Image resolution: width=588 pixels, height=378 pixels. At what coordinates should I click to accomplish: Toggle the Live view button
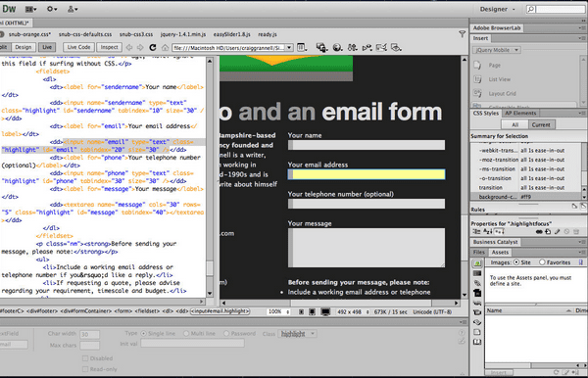click(47, 47)
